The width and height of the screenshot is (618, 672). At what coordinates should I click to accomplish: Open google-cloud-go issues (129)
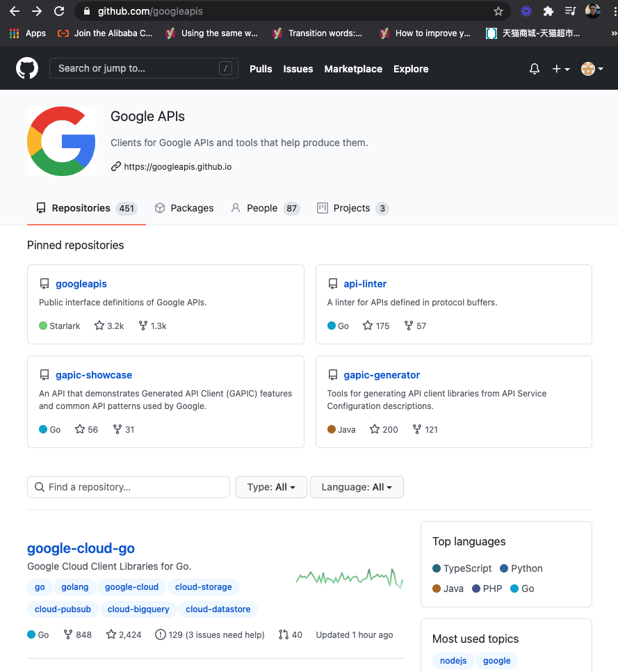(x=210, y=634)
